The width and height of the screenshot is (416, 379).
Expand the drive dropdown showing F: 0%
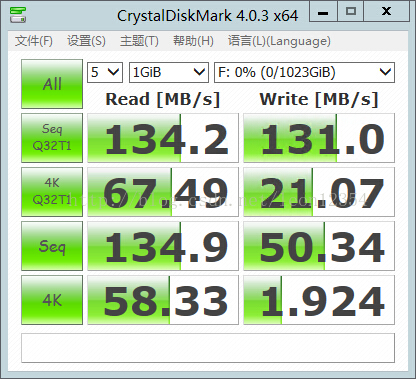click(x=304, y=72)
